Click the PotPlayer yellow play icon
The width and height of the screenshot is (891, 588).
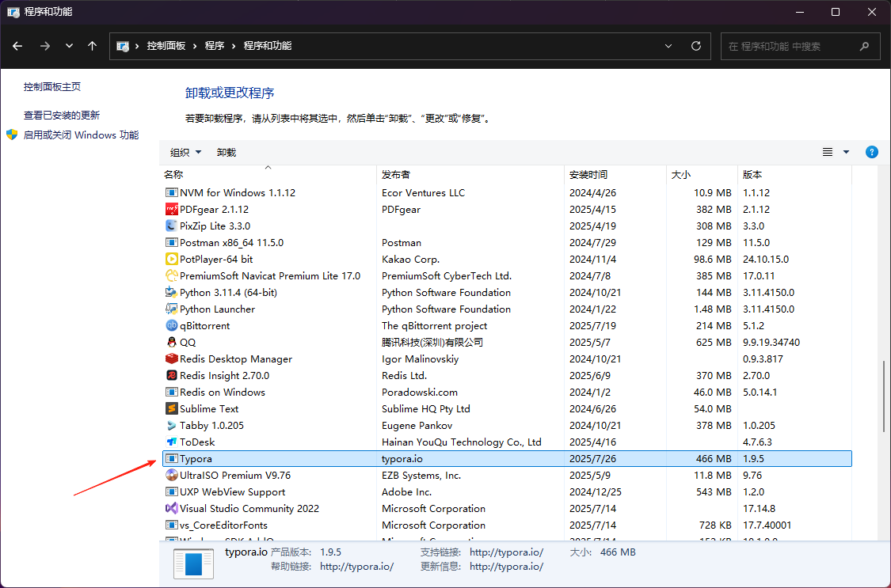click(x=171, y=259)
